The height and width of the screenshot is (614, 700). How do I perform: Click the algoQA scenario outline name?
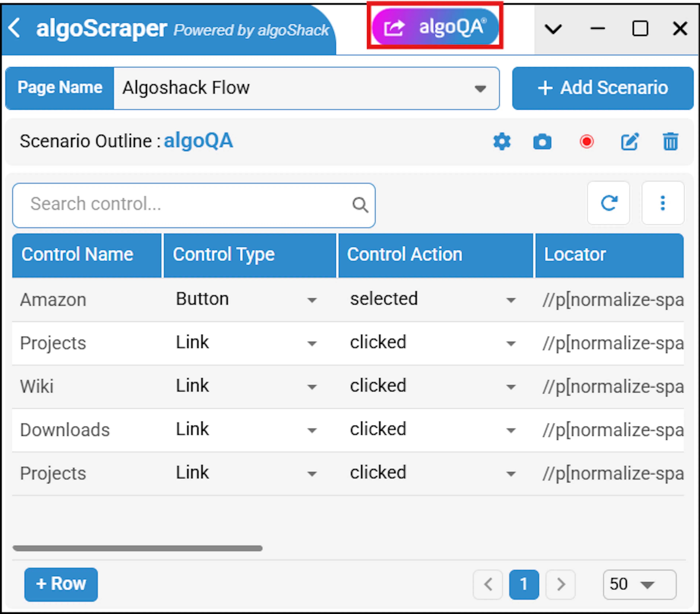coord(198,141)
